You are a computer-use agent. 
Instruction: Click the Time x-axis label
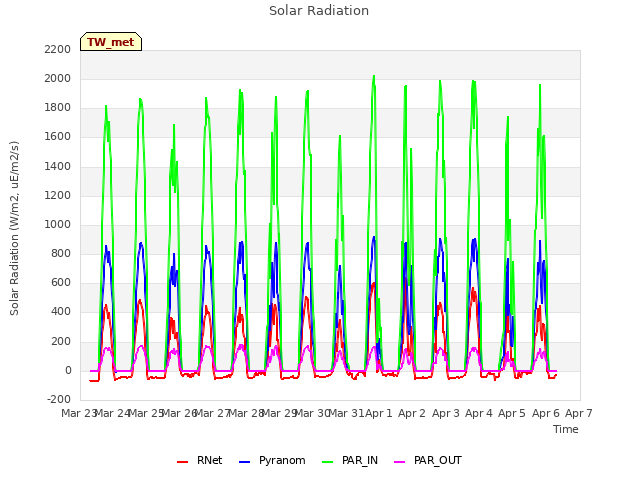tap(565, 429)
